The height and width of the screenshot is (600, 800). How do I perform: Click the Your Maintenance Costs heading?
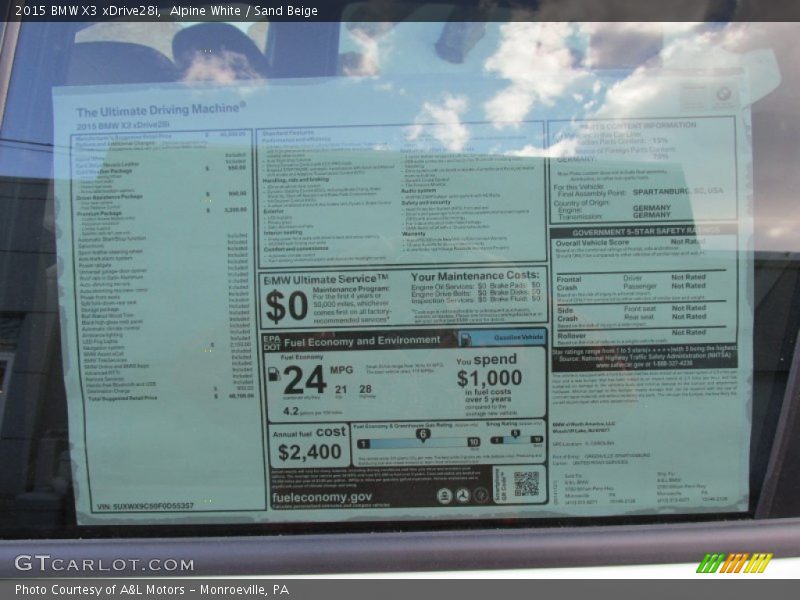pos(474,276)
